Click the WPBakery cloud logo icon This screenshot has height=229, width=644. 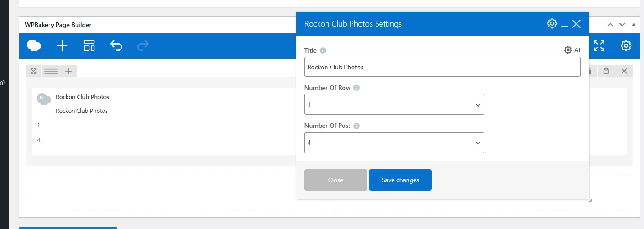click(34, 45)
